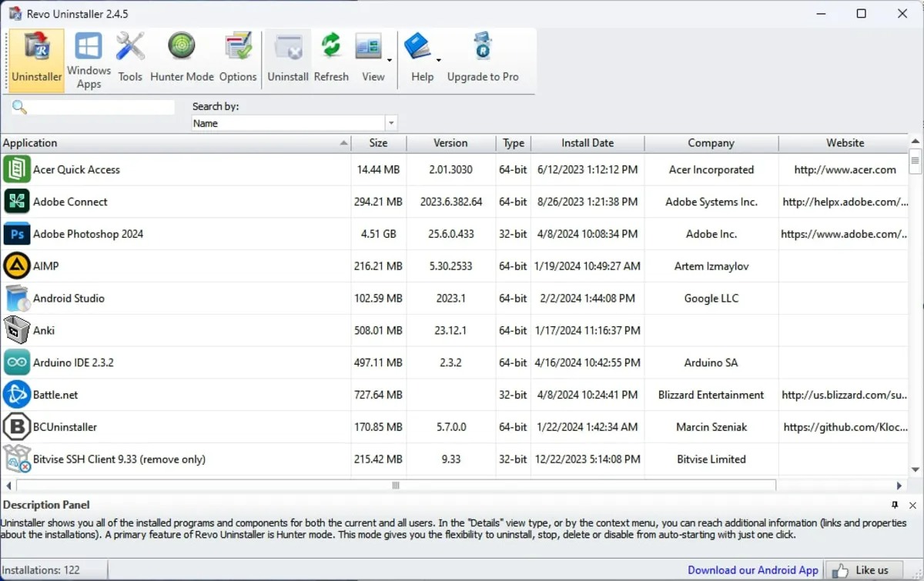This screenshot has height=581, width=924.
Task: Select Bitvise SSH Client 9.33 entry
Action: click(119, 459)
